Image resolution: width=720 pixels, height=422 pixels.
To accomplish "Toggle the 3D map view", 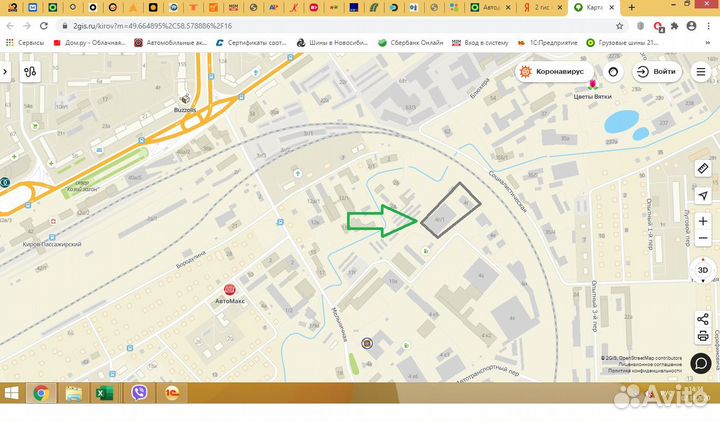I will [702, 269].
